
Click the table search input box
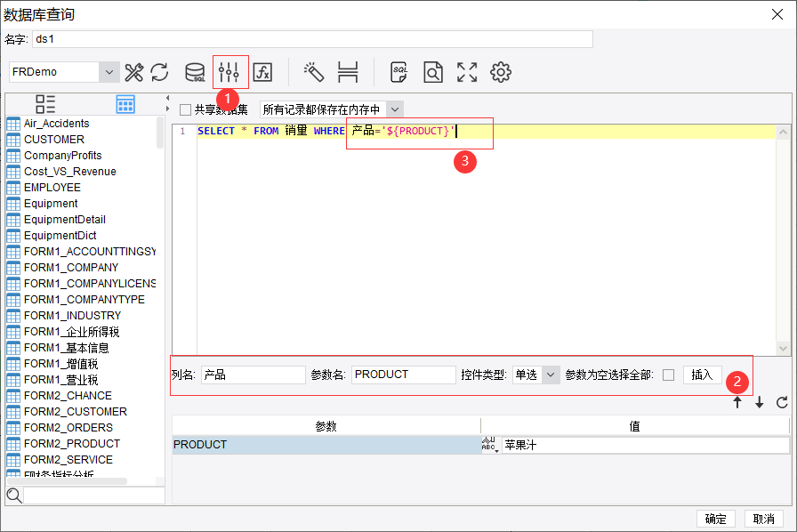(x=94, y=496)
